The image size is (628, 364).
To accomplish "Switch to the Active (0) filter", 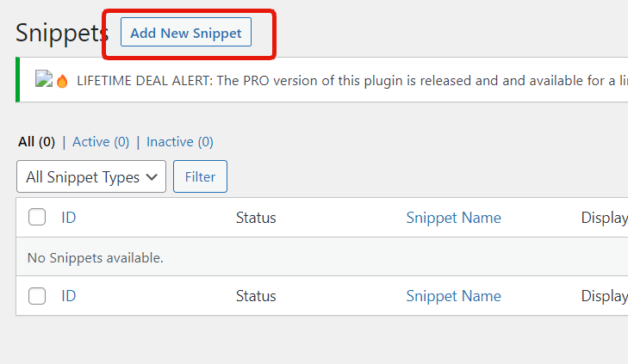I will click(101, 142).
